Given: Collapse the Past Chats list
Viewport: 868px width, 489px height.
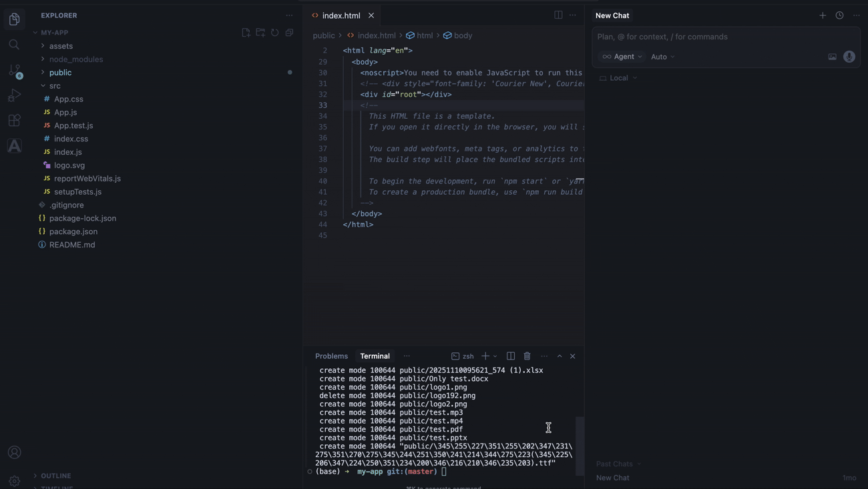Looking at the screenshot, I should pos(618,464).
